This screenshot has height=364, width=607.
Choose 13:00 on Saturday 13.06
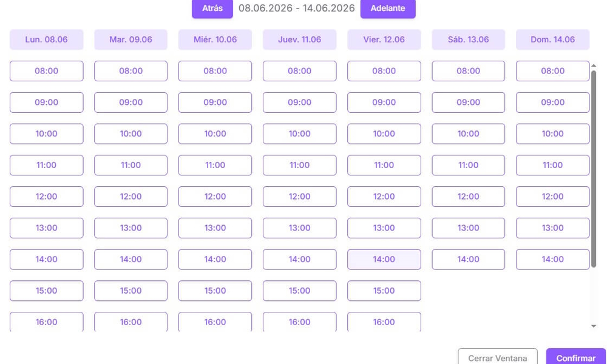point(469,228)
